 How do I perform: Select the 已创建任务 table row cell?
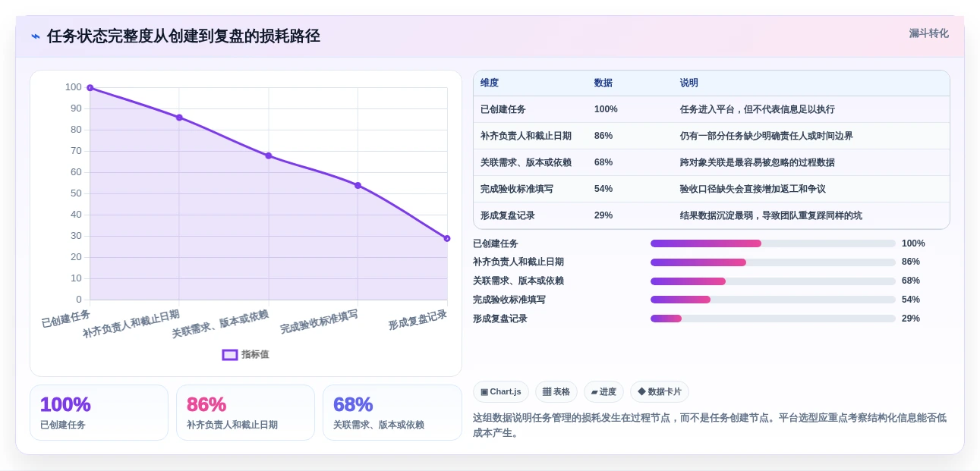pyautogui.click(x=503, y=109)
